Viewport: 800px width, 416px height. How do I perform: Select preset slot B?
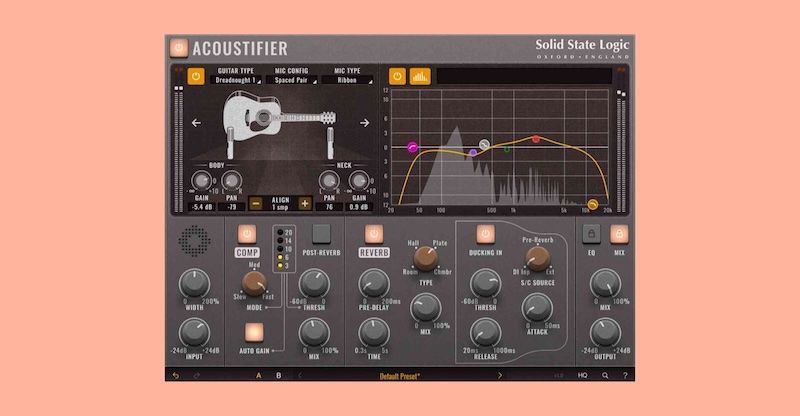pyautogui.click(x=279, y=376)
